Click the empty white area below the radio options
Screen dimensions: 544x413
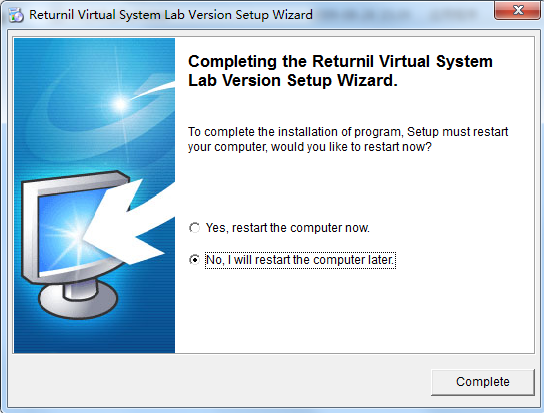354,309
